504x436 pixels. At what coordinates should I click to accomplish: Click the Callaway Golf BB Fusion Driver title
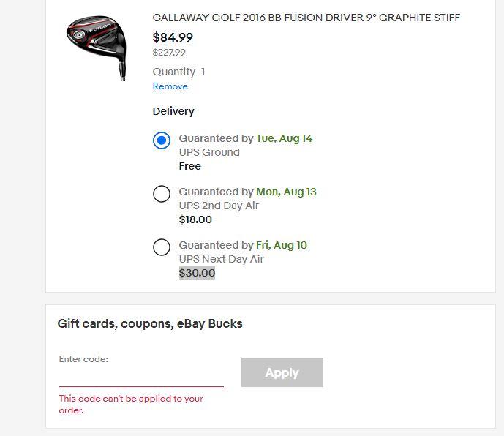(x=306, y=18)
